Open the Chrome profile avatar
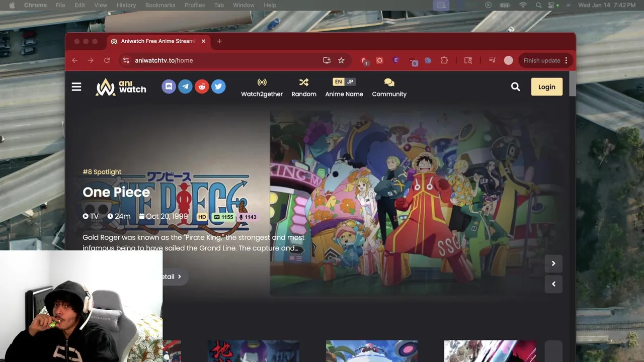The width and height of the screenshot is (644, 362). coord(509,60)
